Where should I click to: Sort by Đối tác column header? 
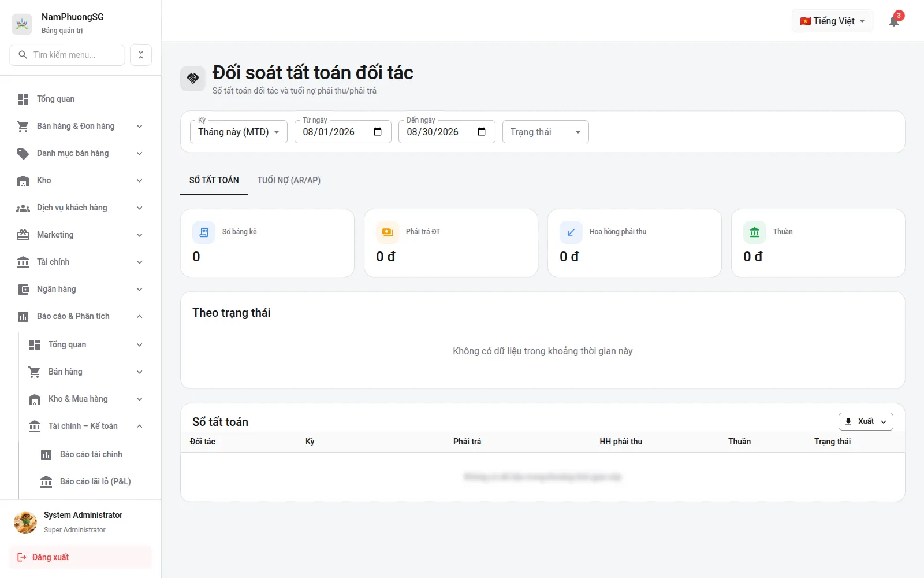203,442
